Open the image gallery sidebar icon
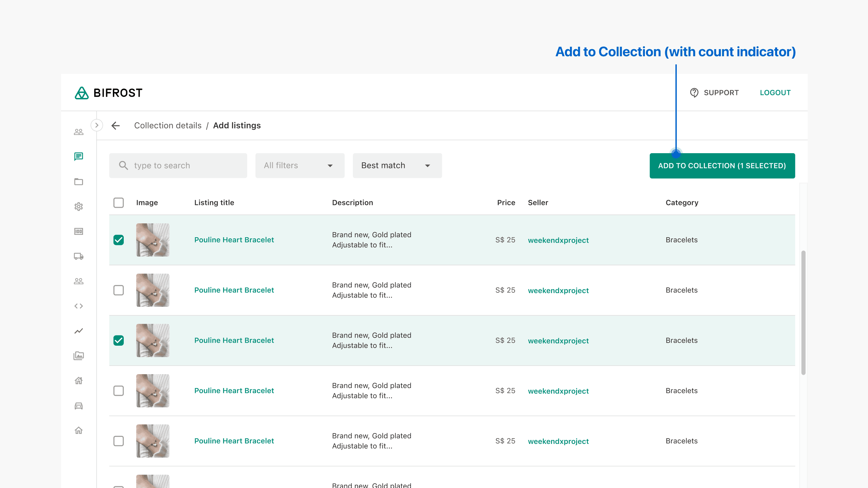The width and height of the screenshot is (868, 488). coord(79,355)
